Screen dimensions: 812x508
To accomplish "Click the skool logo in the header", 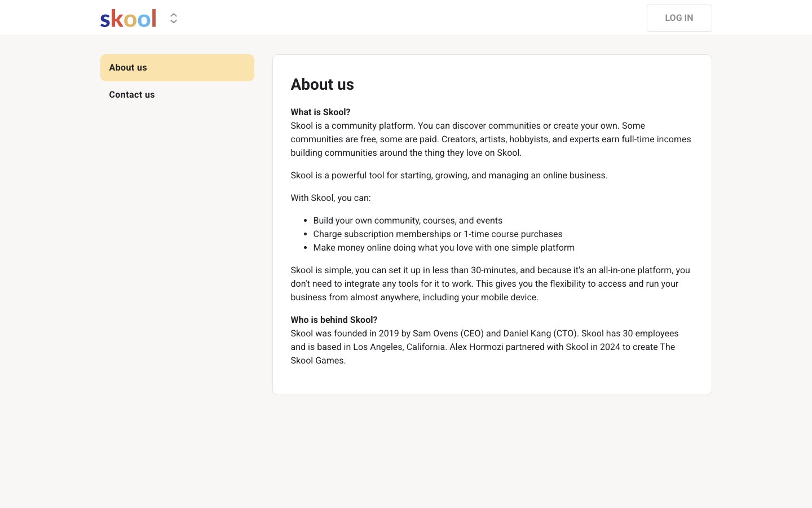I will (x=128, y=19).
